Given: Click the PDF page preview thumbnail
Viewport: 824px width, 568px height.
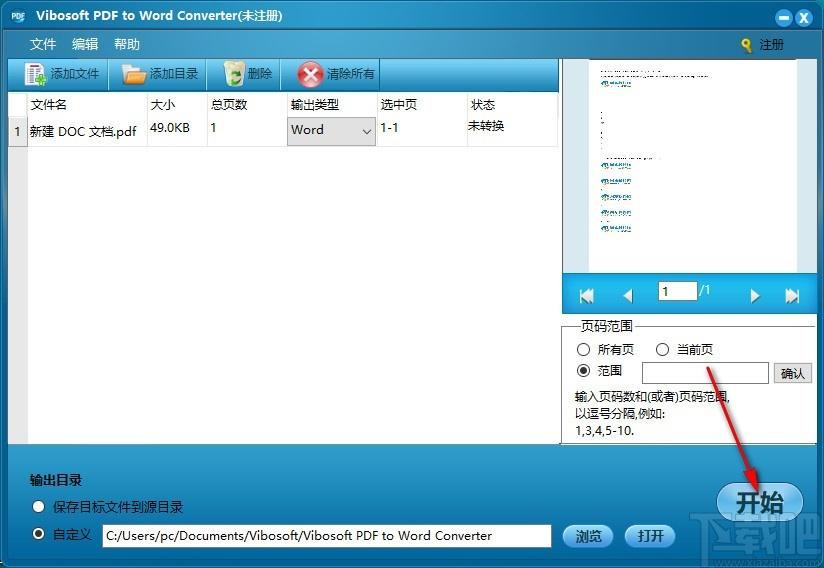Looking at the screenshot, I should (x=693, y=166).
